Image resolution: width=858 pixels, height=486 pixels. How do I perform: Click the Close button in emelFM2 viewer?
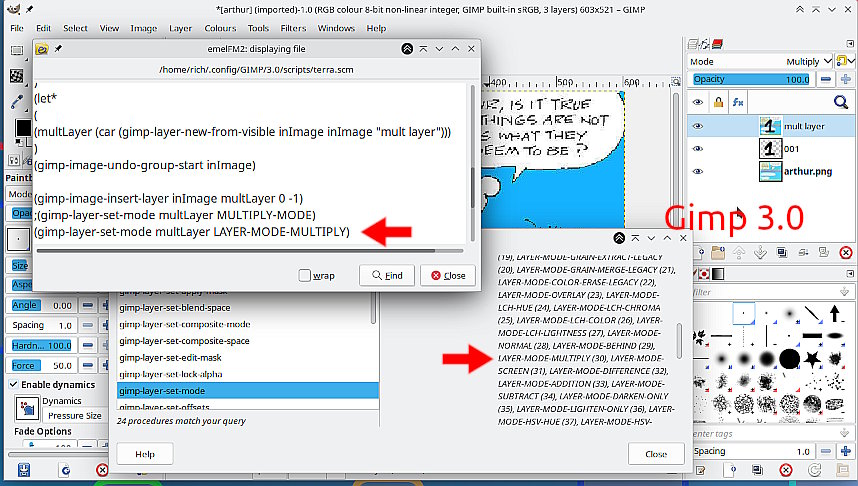[x=448, y=275]
